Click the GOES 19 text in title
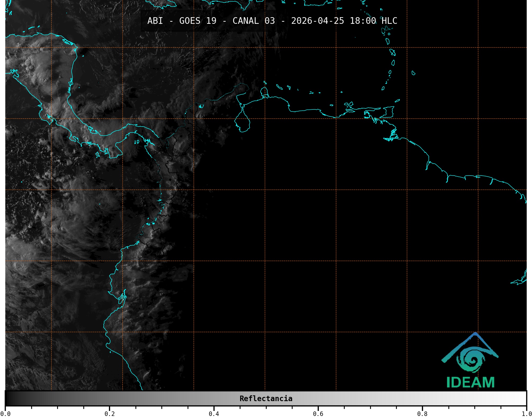The image size is (532, 417). tap(198, 21)
